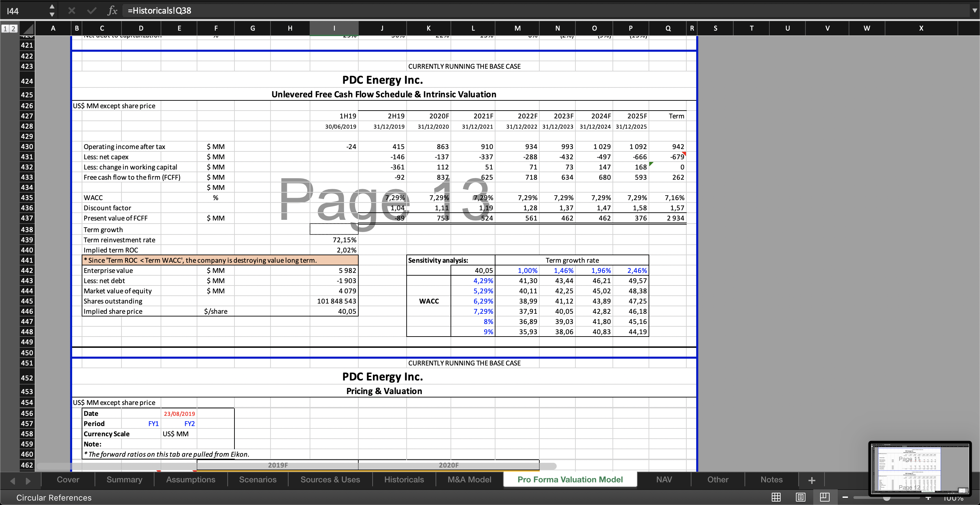
Task: Zoom out with the minus button
Action: pos(845,498)
